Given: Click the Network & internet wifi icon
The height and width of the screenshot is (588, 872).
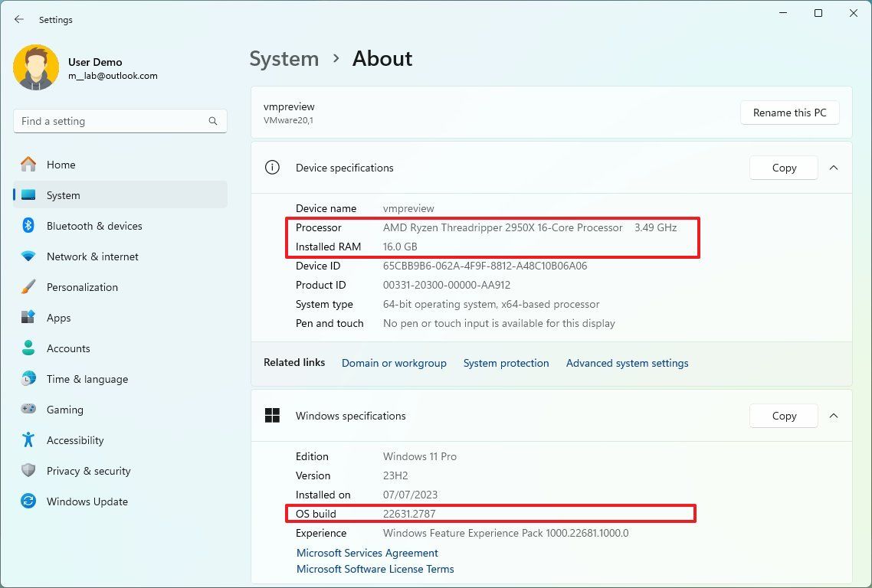Looking at the screenshot, I should pyautogui.click(x=28, y=256).
